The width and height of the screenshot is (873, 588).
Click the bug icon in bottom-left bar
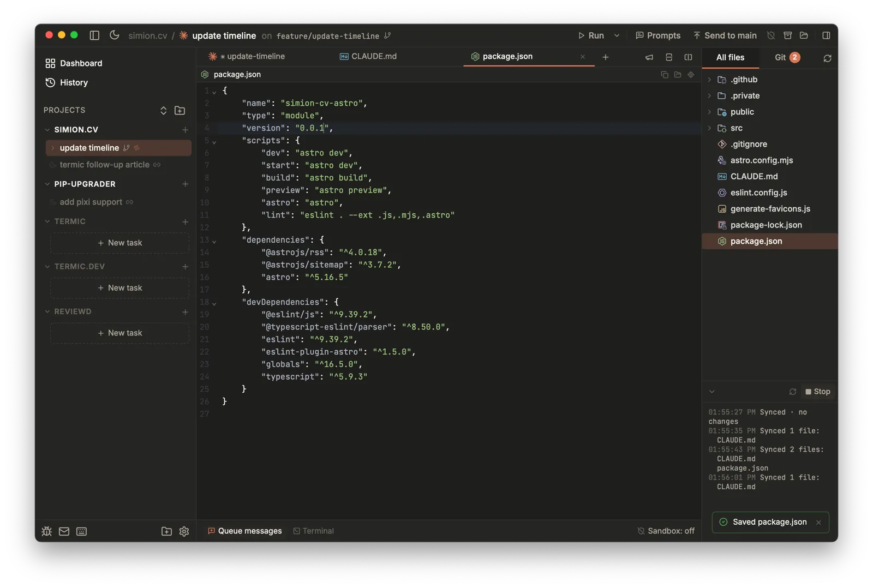pyautogui.click(x=47, y=531)
